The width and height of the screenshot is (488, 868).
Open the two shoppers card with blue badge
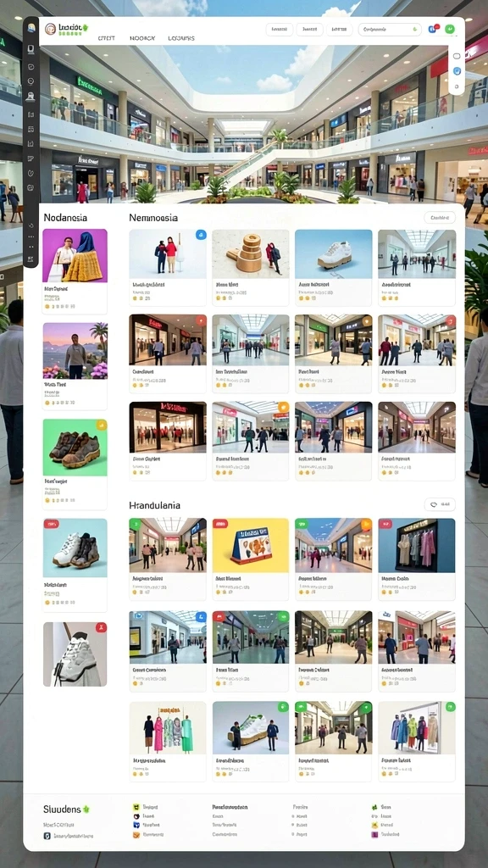point(168,267)
